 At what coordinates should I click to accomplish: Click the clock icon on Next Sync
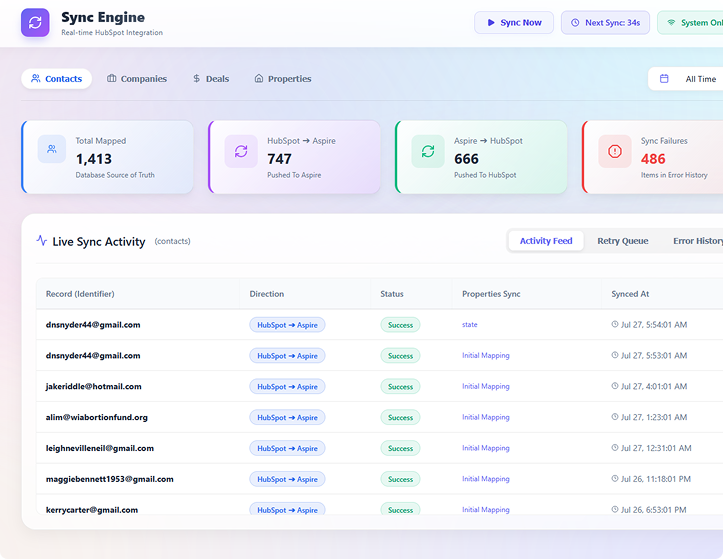575,23
